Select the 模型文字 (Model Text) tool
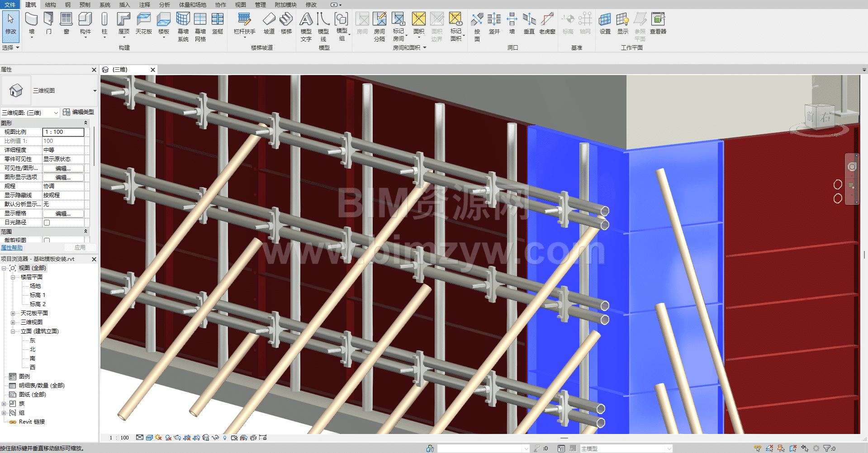The height and width of the screenshot is (453, 868). pos(306,26)
